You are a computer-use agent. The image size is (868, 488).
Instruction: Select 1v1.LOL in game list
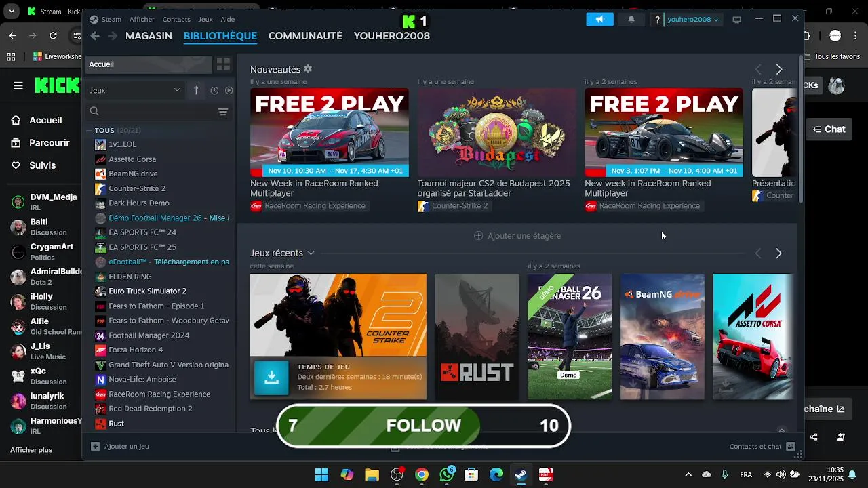pyautogui.click(x=122, y=144)
